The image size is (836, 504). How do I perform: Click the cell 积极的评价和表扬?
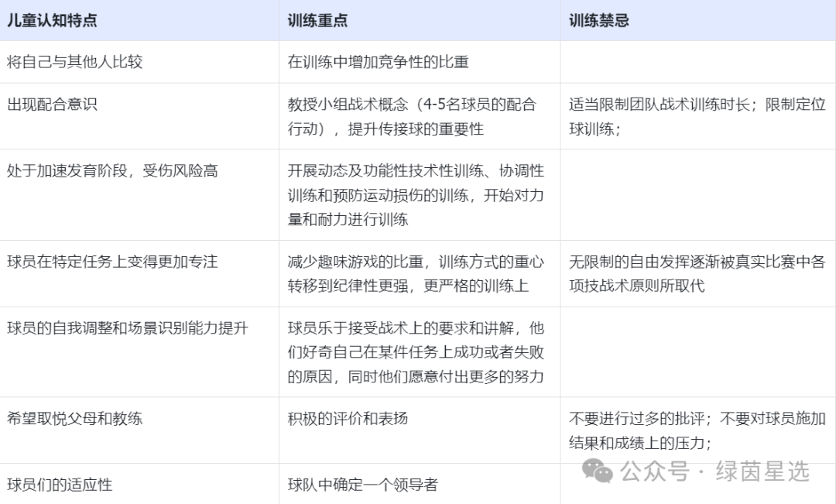[x=420, y=430]
